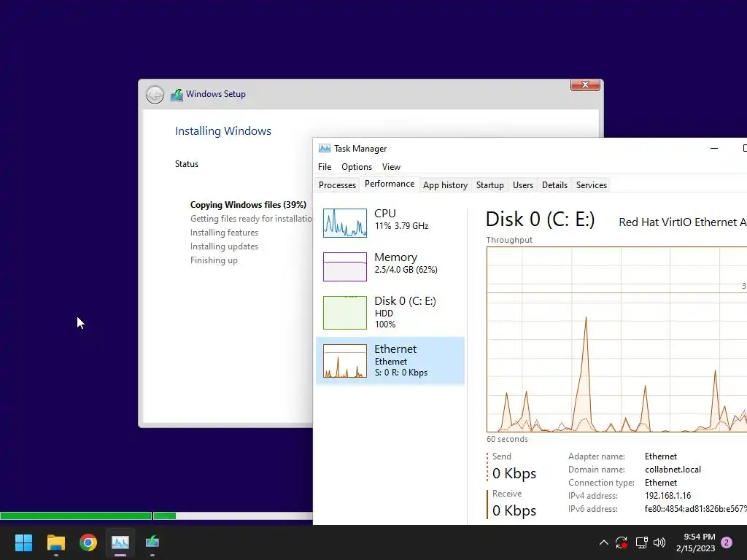Click the Disk 0 (C: E:) heading
Image resolution: width=747 pixels, height=560 pixels.
tap(540, 219)
